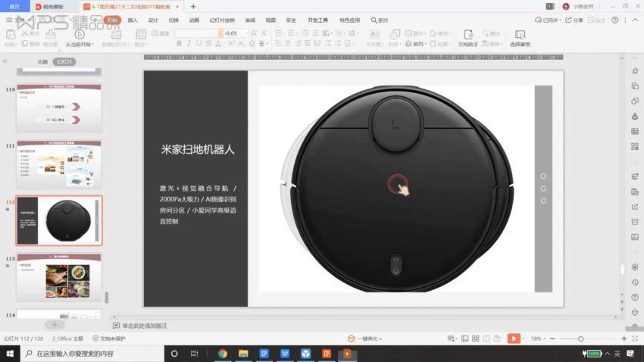This screenshot has height=362, width=644.
Task: Select slide 111 thumbnail
Action: 59,164
